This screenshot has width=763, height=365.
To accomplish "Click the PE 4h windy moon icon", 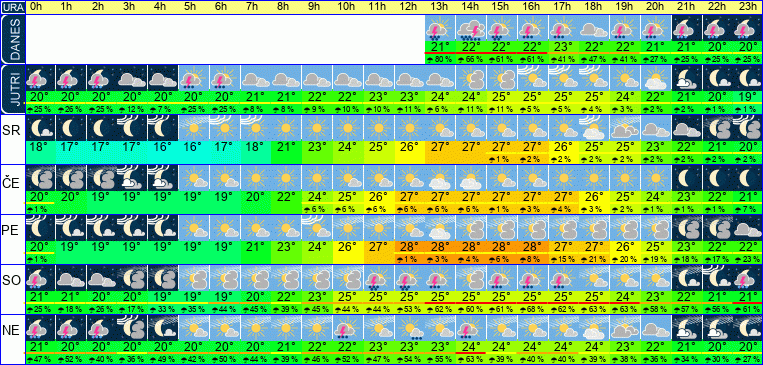I will click(163, 228).
